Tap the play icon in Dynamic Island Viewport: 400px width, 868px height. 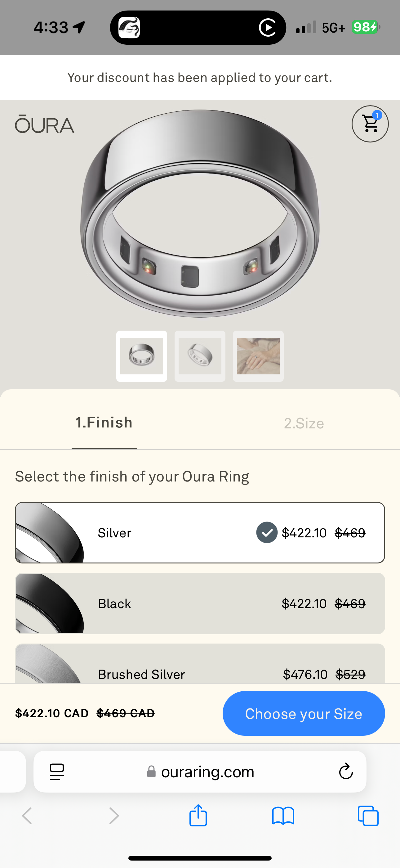coord(268,28)
